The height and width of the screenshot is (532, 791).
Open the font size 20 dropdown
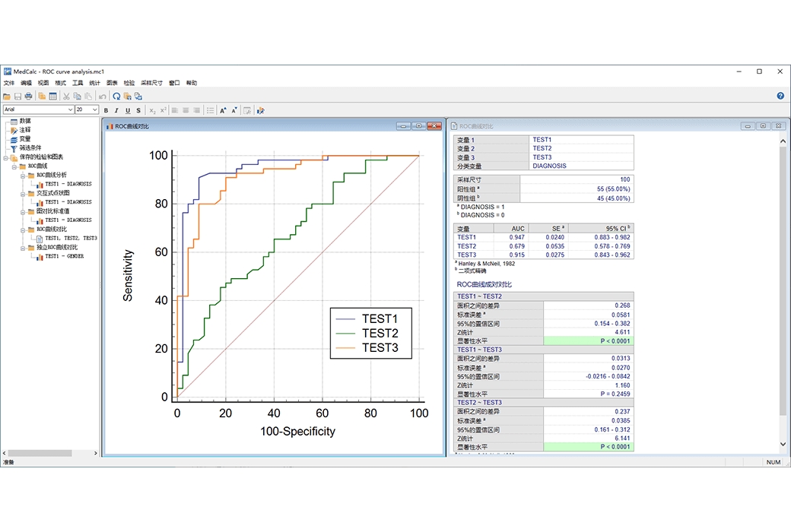(x=95, y=110)
